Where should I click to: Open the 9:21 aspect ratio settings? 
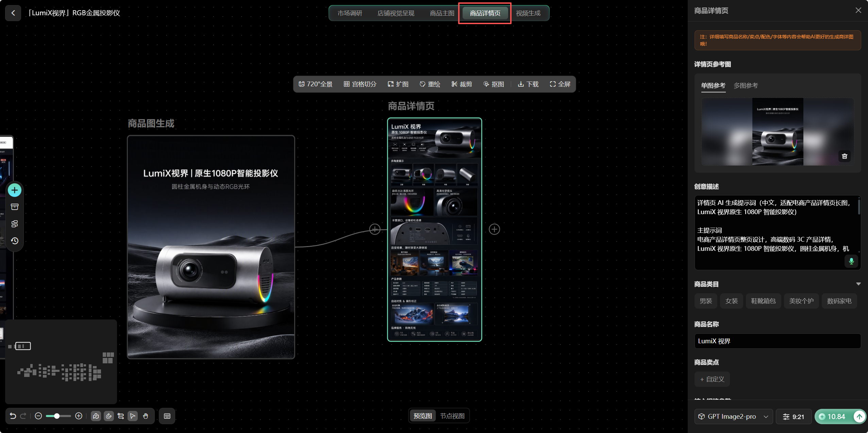794,416
